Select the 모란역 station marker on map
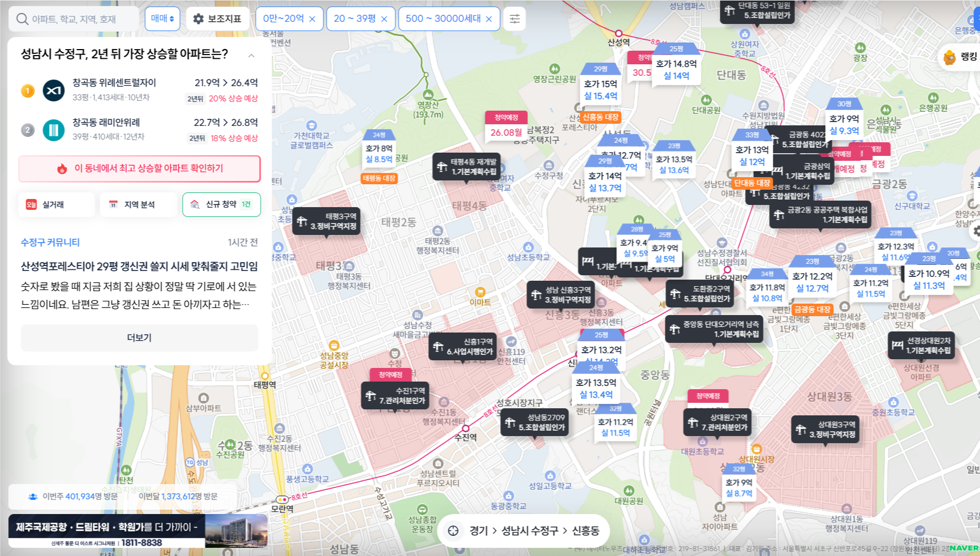This screenshot has height=556, width=980. (x=282, y=499)
